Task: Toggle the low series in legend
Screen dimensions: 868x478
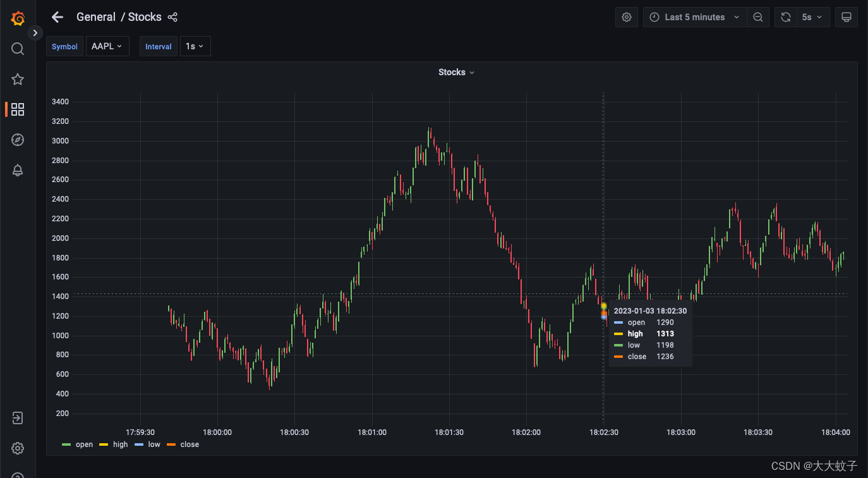Action: pyautogui.click(x=154, y=444)
